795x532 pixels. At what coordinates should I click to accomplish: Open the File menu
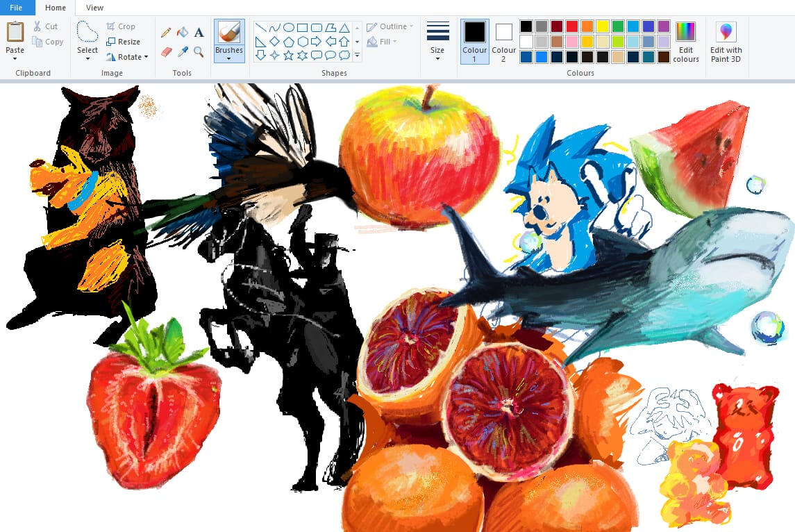[x=17, y=8]
